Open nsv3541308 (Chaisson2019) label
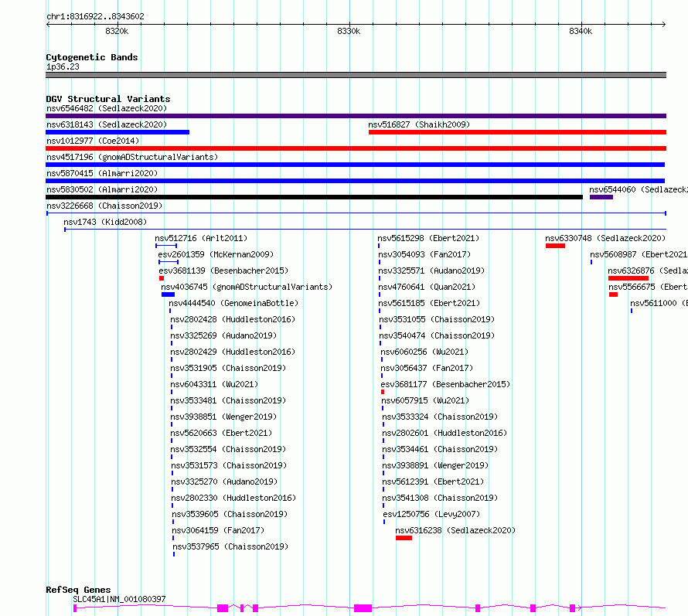The height and width of the screenshot is (616, 688). 440,498
